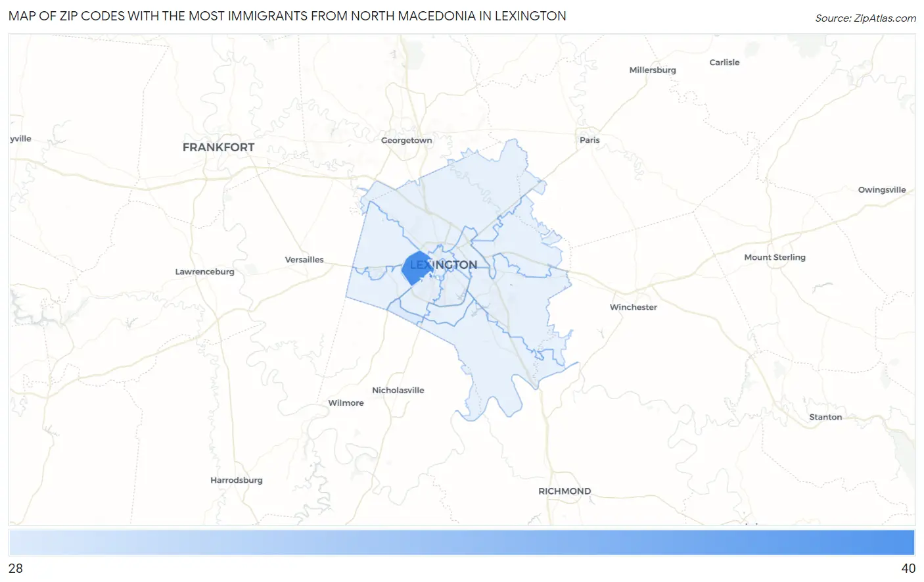
Task: Click the FRANKFORT city label
Action: point(218,147)
